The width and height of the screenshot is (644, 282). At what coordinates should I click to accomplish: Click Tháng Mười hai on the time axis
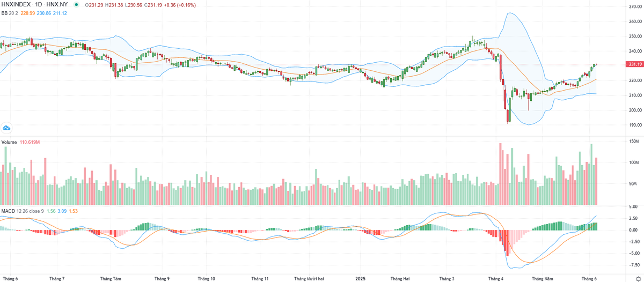click(309, 279)
